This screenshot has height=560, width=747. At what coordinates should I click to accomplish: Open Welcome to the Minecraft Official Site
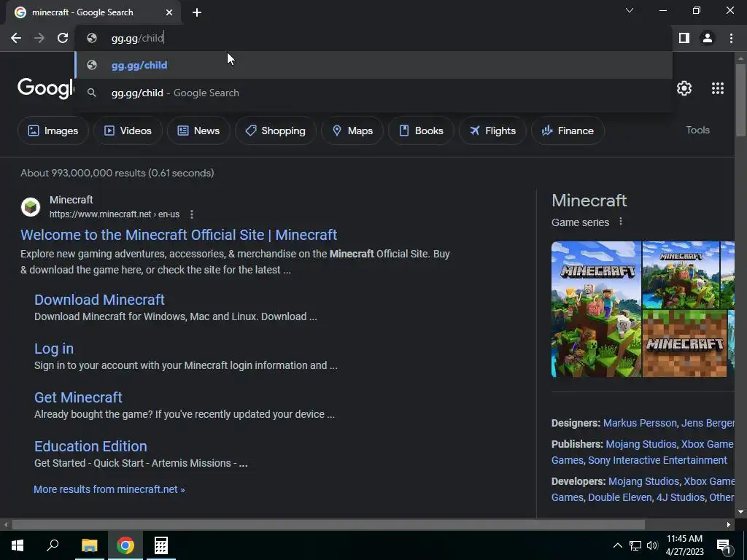pos(179,235)
